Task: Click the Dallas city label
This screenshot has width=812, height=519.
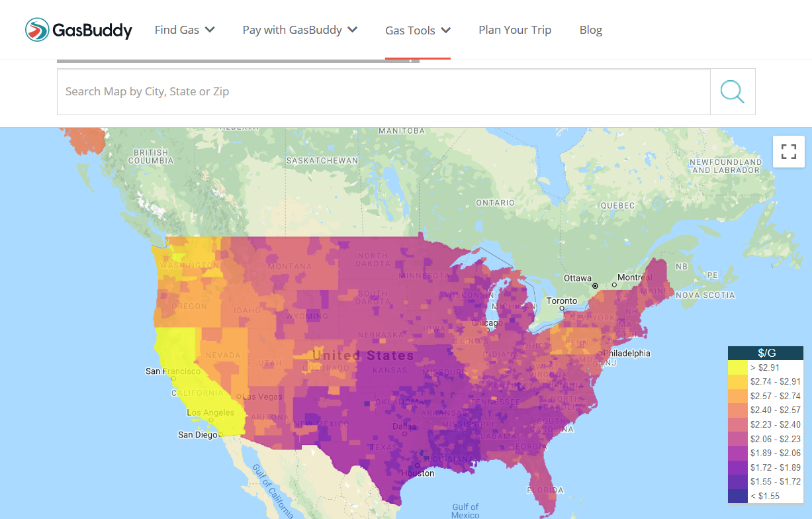Action: [x=404, y=426]
